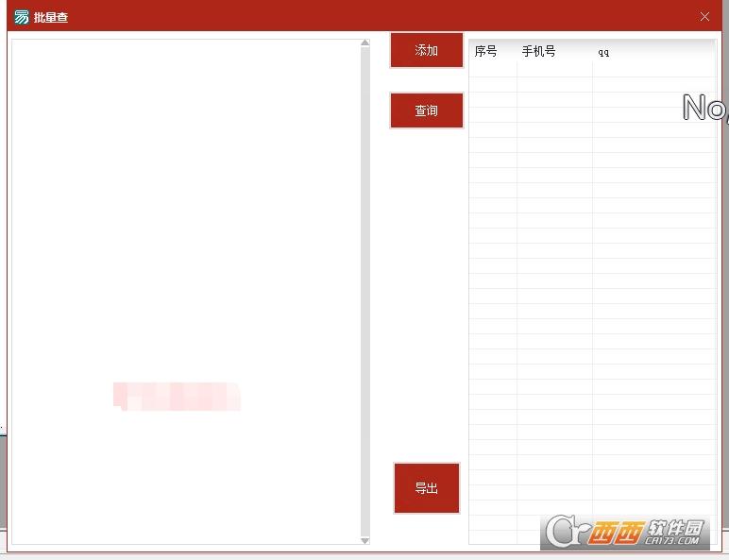
Task: Close the 批量查 window
Action: (x=704, y=17)
